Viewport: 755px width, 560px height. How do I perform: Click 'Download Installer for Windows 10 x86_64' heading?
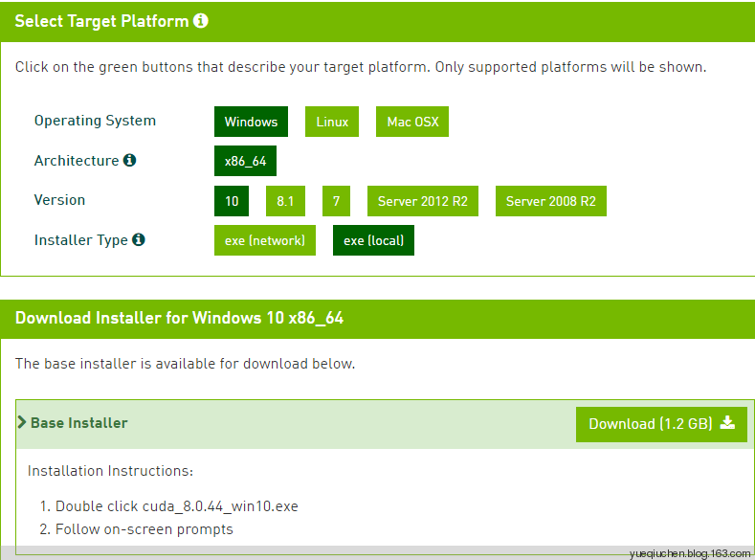[179, 318]
